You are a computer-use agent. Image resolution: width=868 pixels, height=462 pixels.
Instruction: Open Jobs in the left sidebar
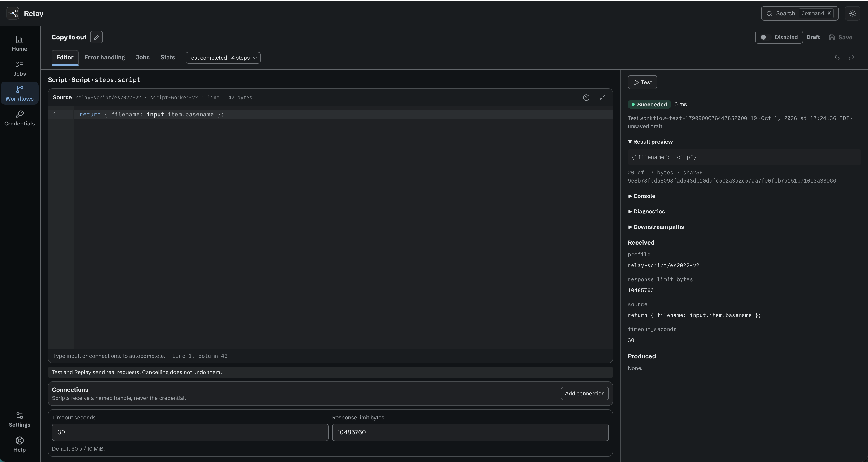click(19, 68)
